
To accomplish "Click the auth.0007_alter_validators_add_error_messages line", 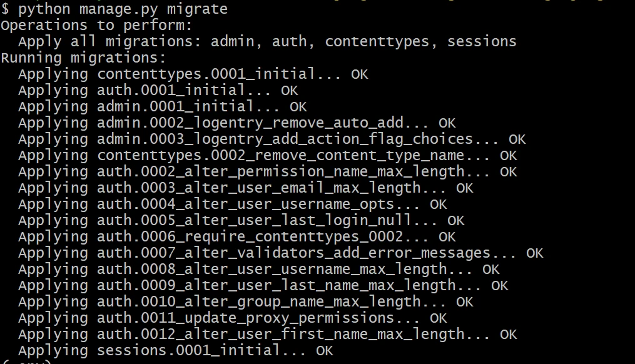I will [280, 253].
